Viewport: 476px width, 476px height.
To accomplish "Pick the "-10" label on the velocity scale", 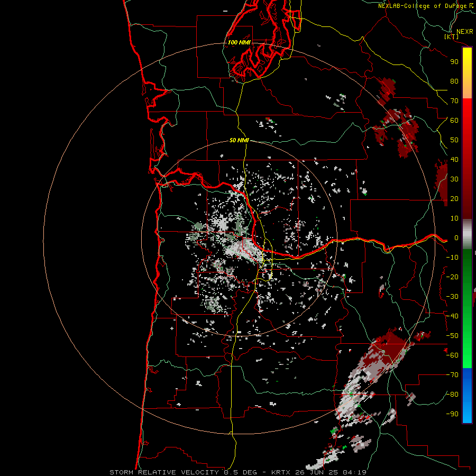I will (x=452, y=258).
